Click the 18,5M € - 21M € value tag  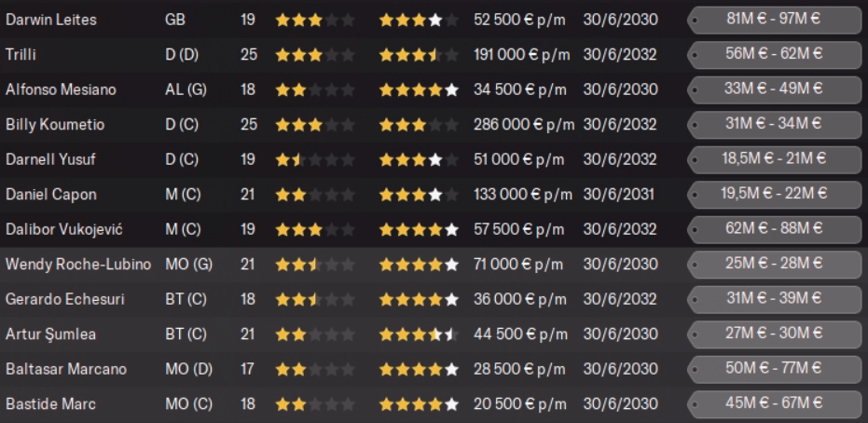pos(774,159)
